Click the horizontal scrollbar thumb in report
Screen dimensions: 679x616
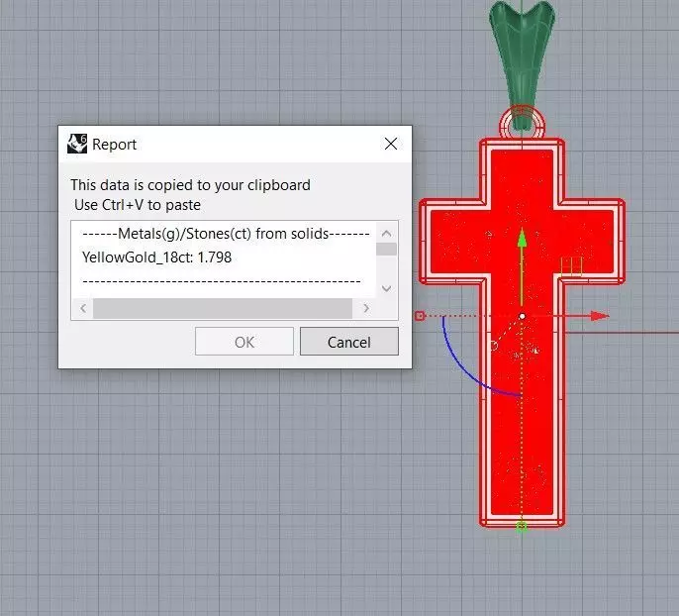tap(223, 308)
